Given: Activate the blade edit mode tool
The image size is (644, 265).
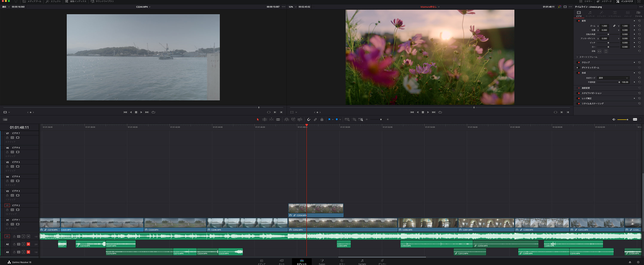Looking at the screenshot, I should tap(278, 120).
